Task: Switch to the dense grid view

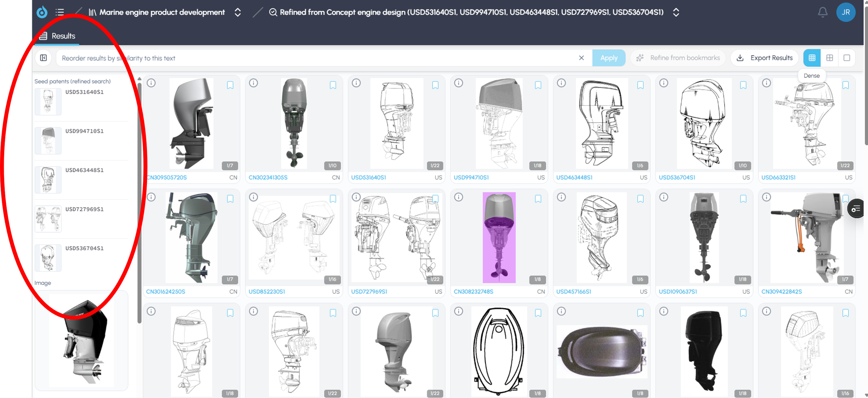Action: [812, 58]
